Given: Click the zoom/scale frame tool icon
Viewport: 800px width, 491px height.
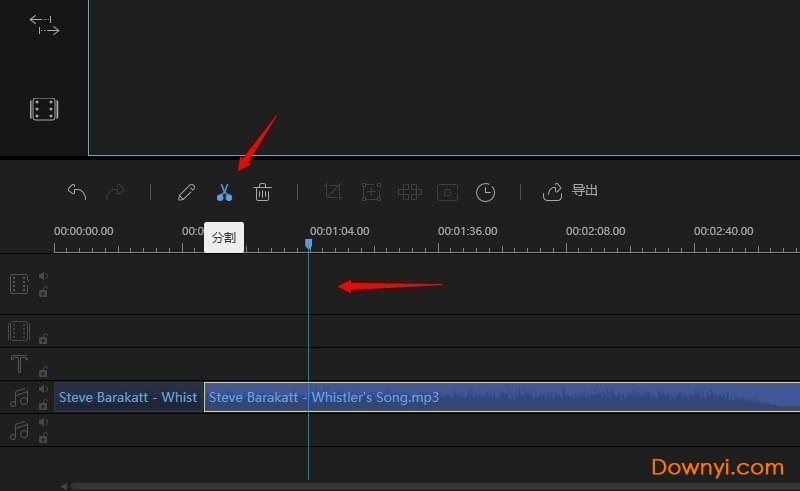Looking at the screenshot, I should coord(371,192).
